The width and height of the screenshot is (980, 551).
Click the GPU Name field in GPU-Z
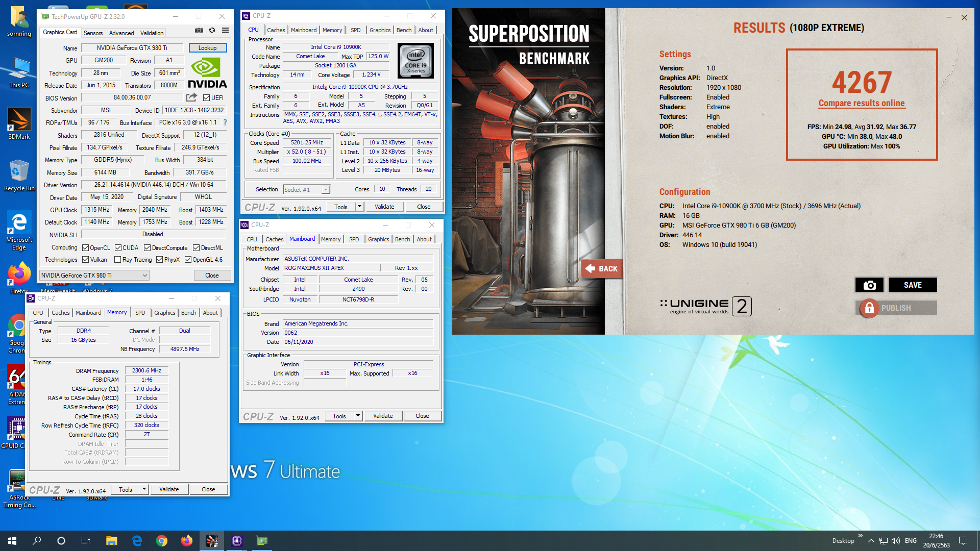pyautogui.click(x=132, y=48)
